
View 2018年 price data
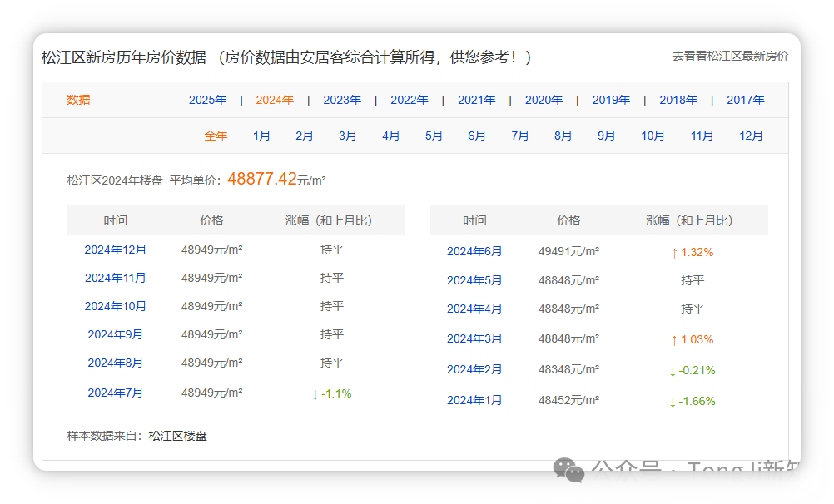coord(678,100)
